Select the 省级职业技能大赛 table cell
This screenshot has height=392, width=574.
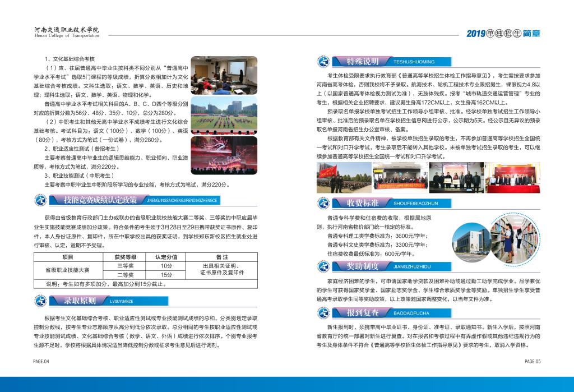point(68,270)
